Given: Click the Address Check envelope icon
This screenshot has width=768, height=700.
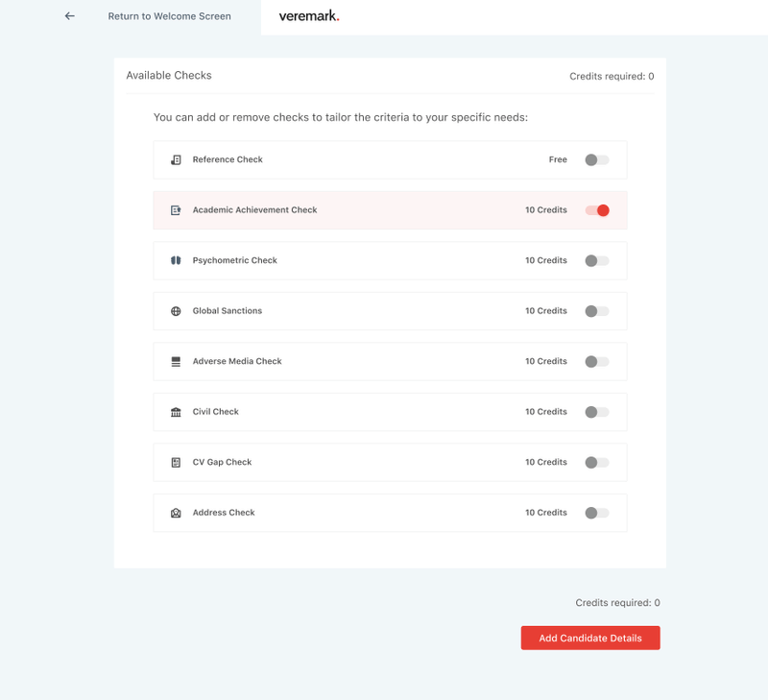Looking at the screenshot, I should pos(176,513).
